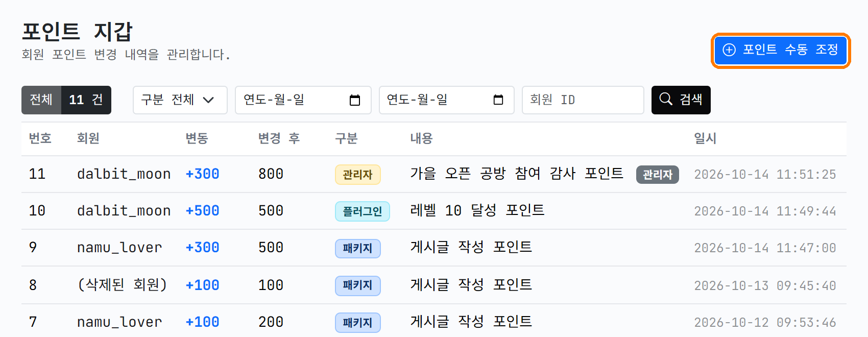Click the 번호 column header
868x337 pixels.
click(40, 138)
